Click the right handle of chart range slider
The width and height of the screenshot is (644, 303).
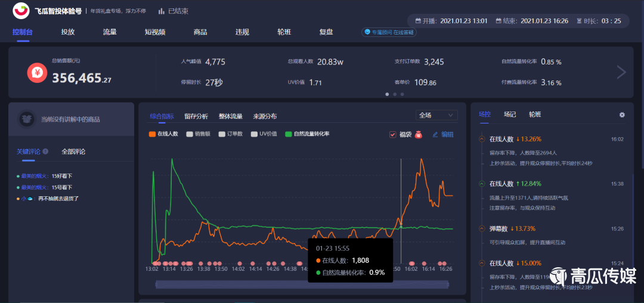(448, 284)
